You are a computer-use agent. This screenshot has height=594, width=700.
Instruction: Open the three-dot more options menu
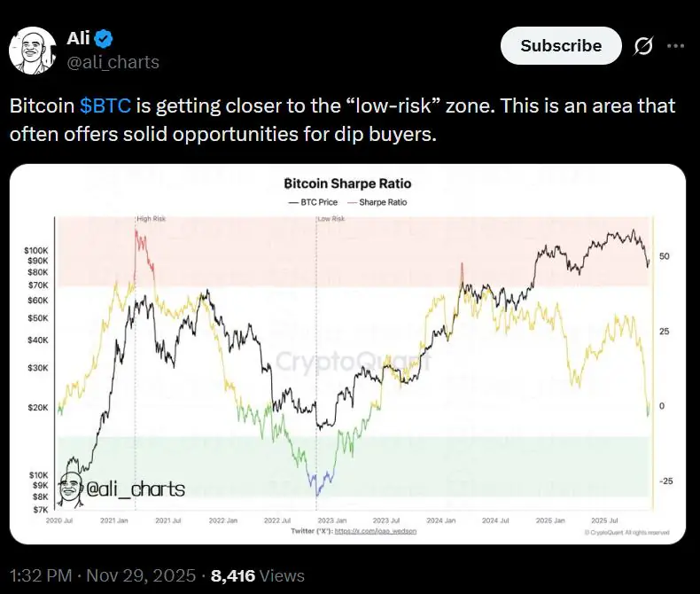tap(675, 46)
